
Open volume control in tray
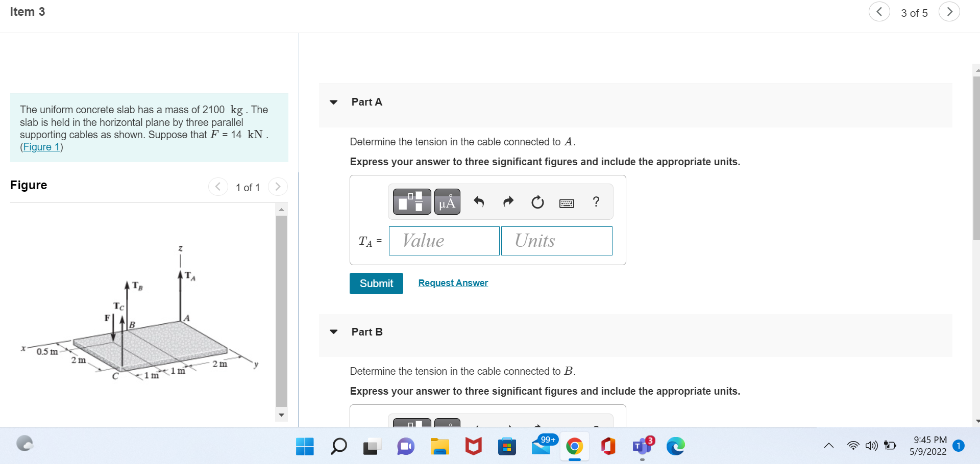pos(871,446)
